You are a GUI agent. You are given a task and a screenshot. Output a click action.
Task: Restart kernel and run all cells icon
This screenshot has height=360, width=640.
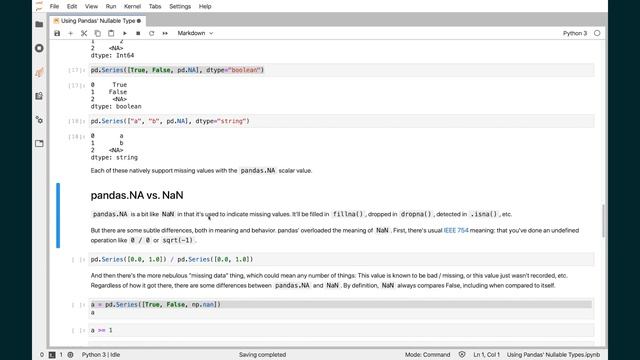[x=165, y=33]
